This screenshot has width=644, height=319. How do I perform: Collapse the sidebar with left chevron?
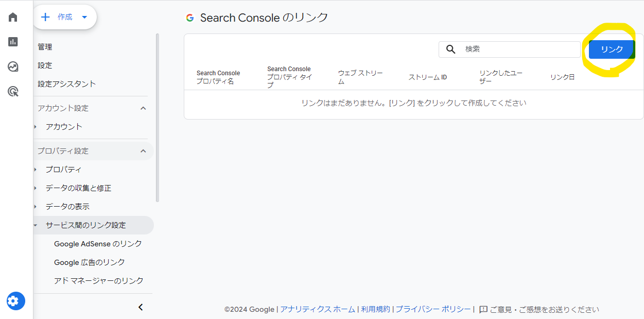pos(141,307)
